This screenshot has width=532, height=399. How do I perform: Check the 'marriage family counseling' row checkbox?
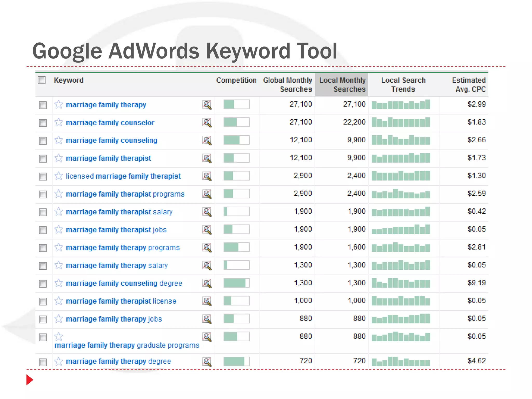point(43,141)
